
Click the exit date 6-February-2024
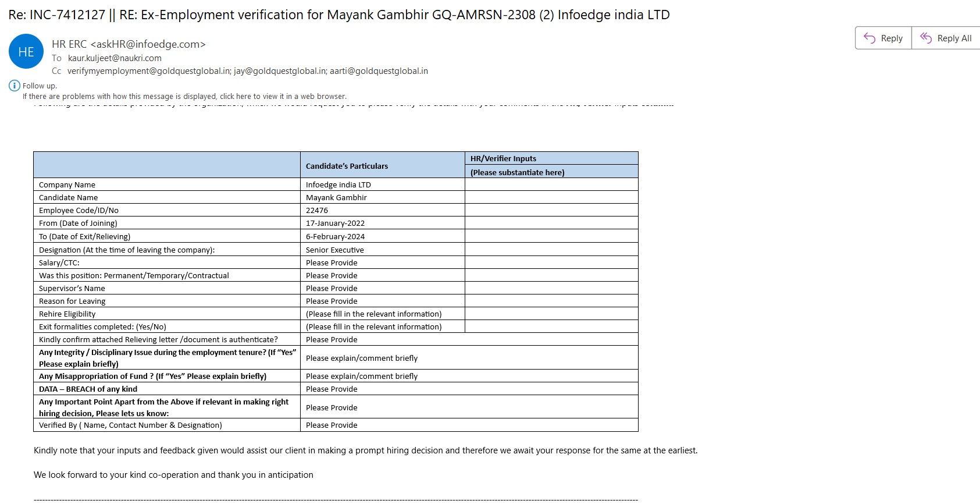335,236
